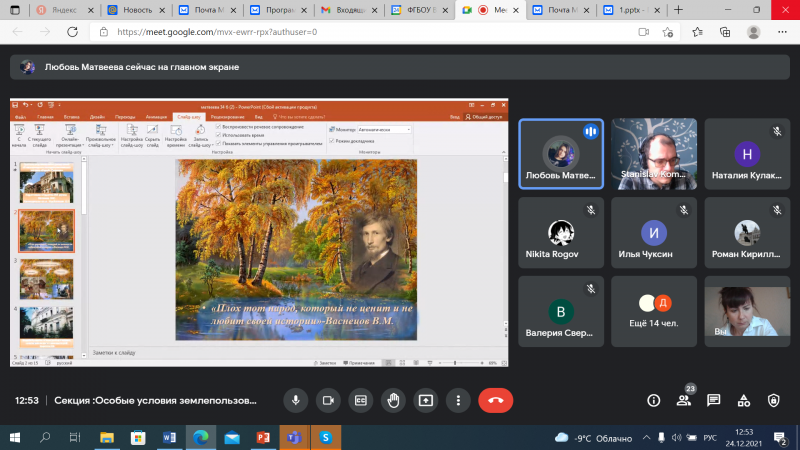
Task: Turn on captions with CC button
Action: (x=361, y=401)
